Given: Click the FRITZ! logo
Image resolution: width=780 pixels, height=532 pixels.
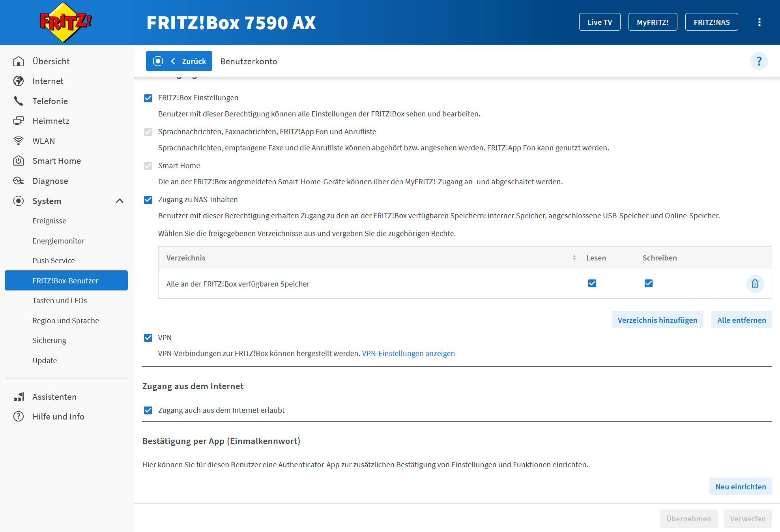Looking at the screenshot, I should (x=66, y=22).
